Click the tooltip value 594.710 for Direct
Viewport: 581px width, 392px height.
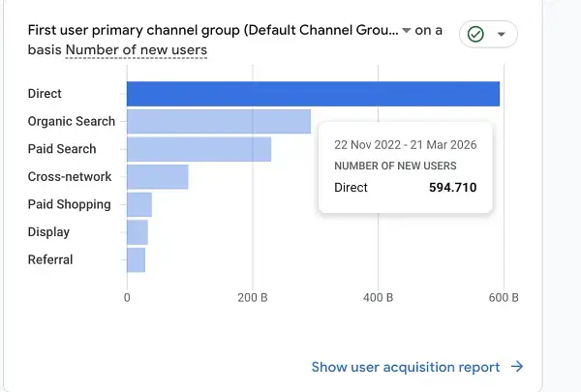[452, 187]
